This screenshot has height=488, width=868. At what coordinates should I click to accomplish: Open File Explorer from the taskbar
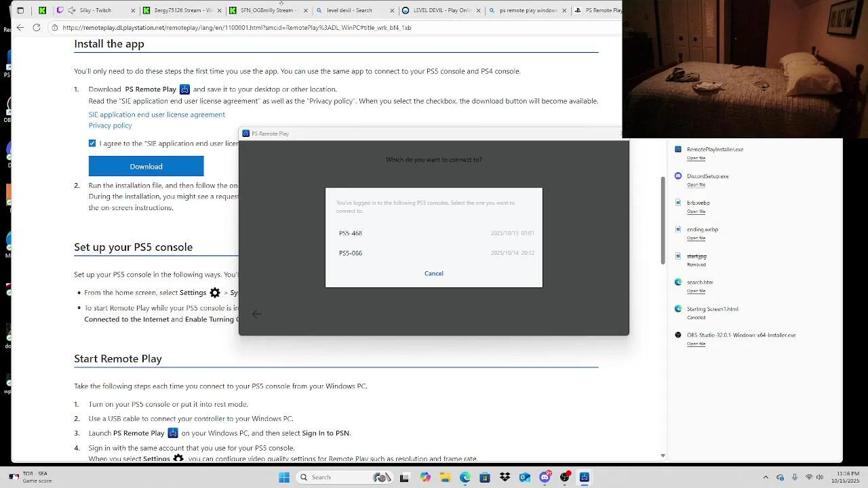[x=445, y=477]
